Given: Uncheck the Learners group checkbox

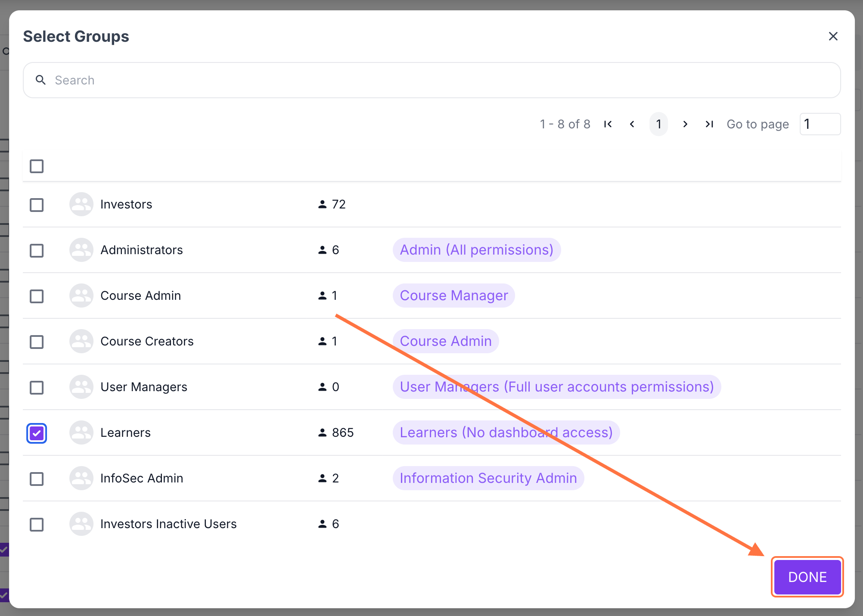Looking at the screenshot, I should click(37, 433).
